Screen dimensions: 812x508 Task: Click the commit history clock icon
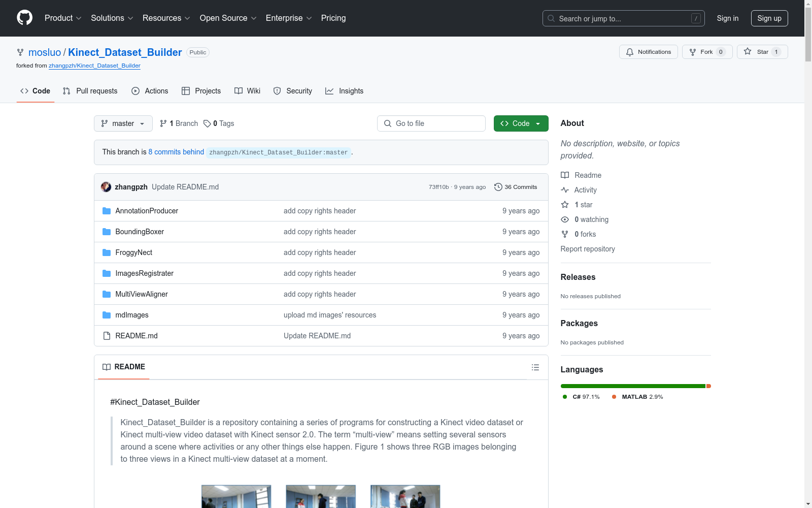(498, 187)
